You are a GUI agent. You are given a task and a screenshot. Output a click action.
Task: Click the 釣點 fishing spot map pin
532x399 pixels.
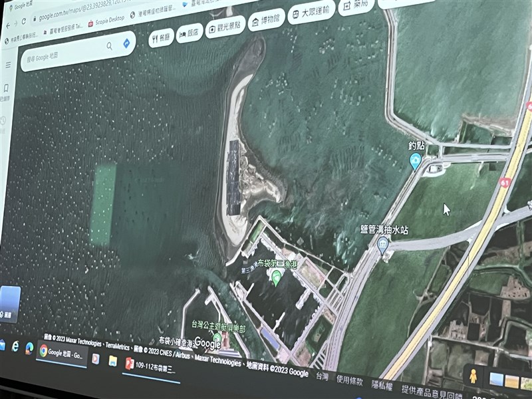[416, 160]
